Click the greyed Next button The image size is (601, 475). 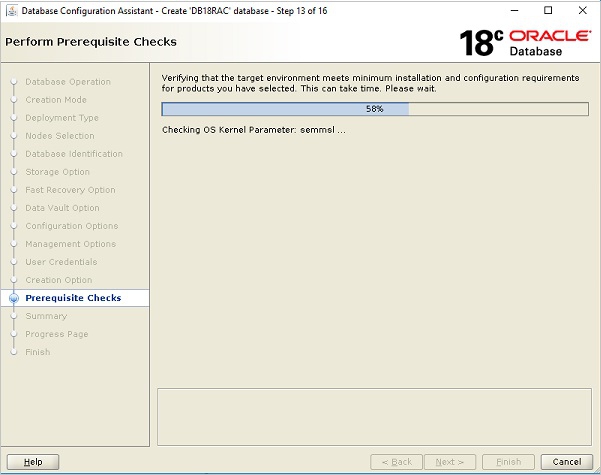coord(450,462)
